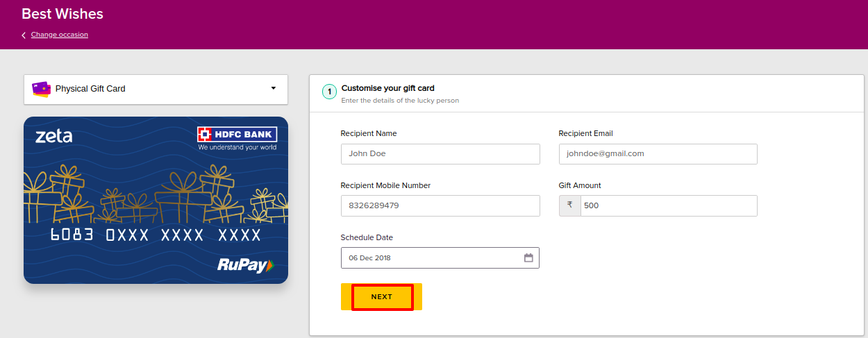Select the Recipient Email input box

(x=658, y=154)
